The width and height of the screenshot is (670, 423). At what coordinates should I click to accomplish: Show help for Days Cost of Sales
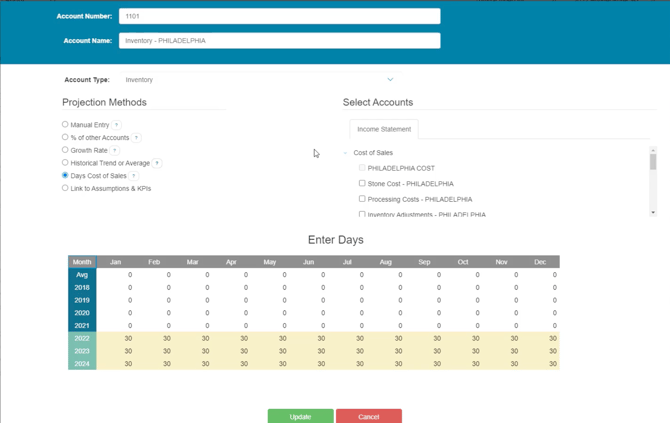click(134, 176)
